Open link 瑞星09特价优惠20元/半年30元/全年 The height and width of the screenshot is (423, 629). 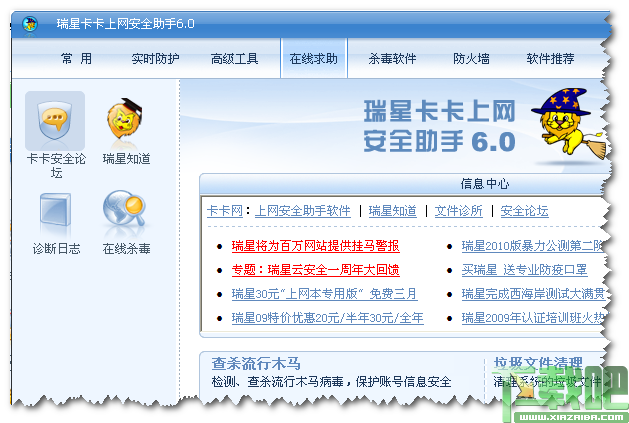pos(327,318)
